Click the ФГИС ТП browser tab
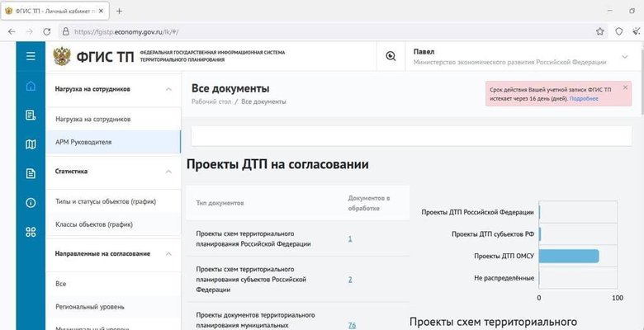 [x=55, y=11]
